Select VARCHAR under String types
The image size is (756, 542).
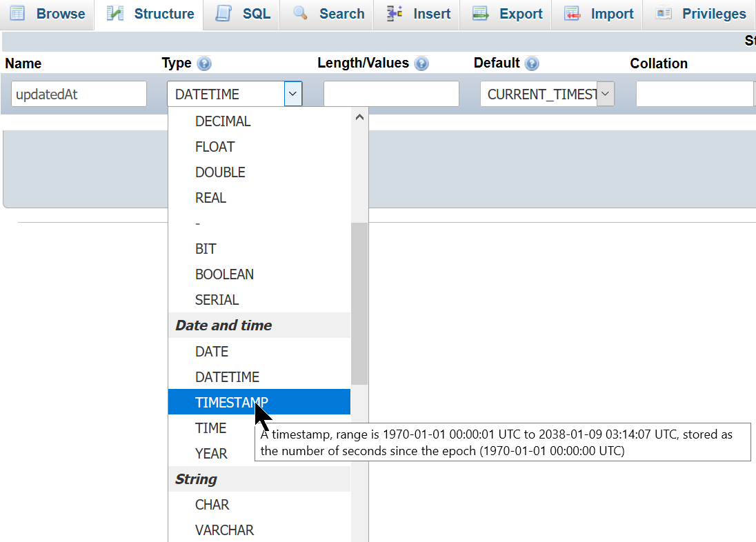(x=224, y=530)
